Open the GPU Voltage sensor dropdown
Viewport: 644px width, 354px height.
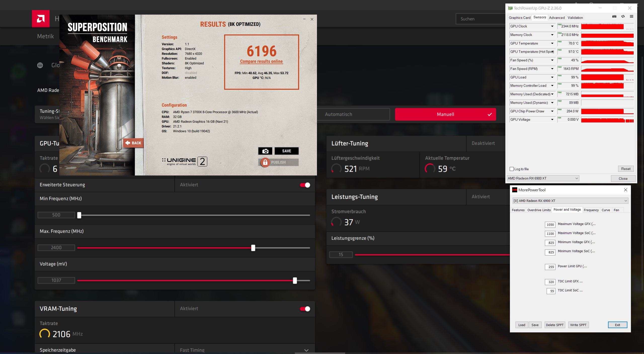[552, 119]
